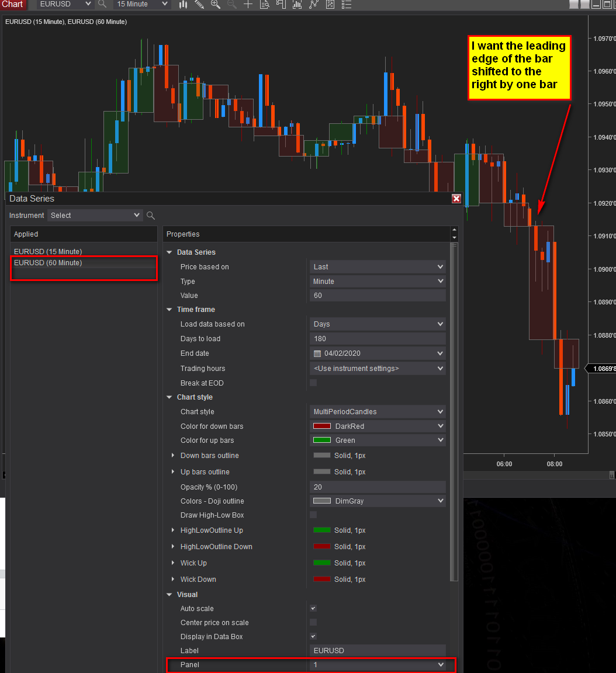
Task: Select the drawing tools pencil icon
Action: 199,4
